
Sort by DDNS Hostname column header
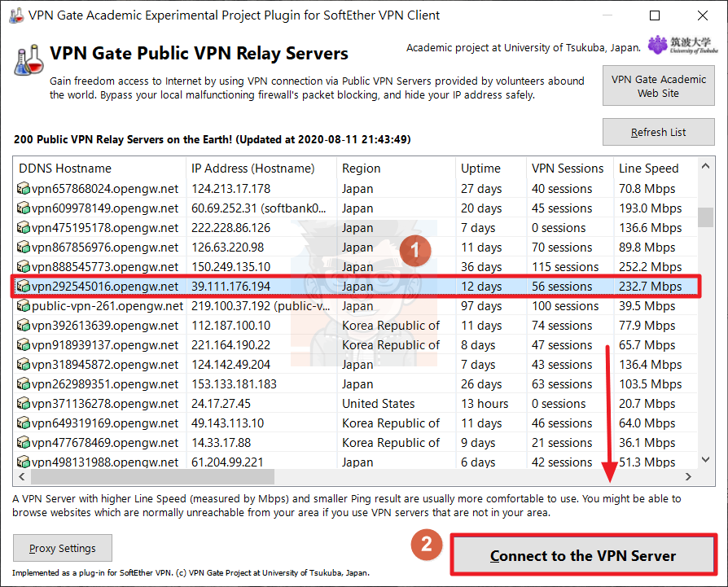[x=99, y=169]
